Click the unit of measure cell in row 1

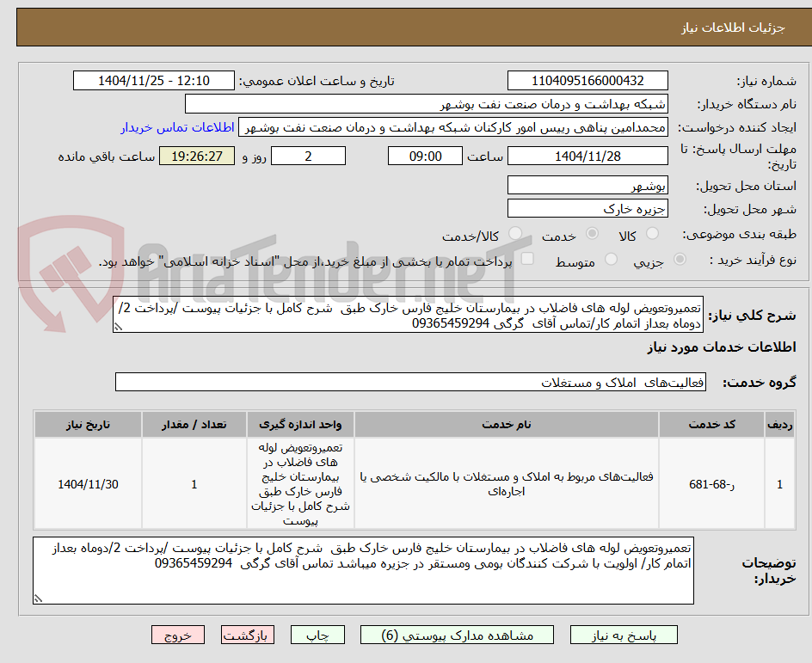[300, 484]
